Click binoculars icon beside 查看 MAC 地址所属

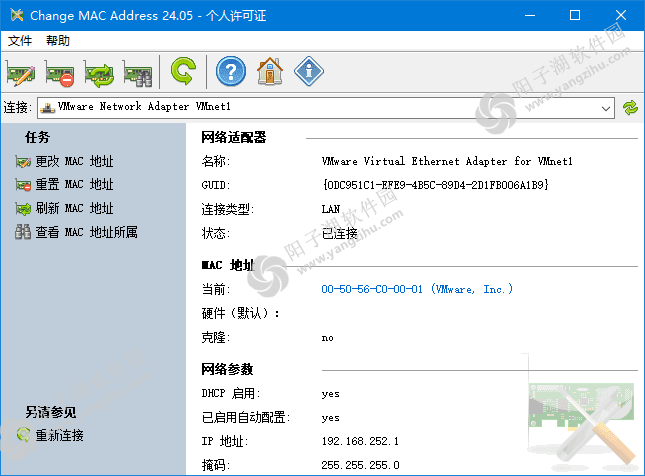[23, 232]
